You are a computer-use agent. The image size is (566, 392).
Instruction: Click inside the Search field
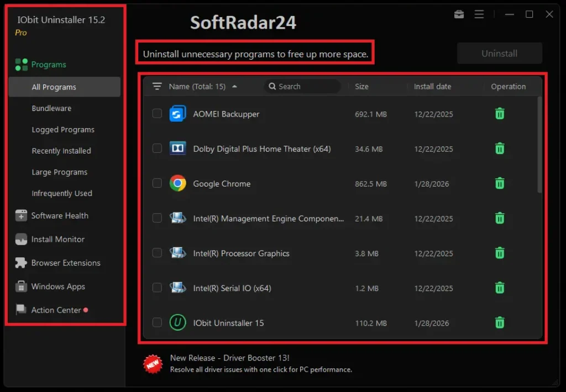[x=303, y=86]
